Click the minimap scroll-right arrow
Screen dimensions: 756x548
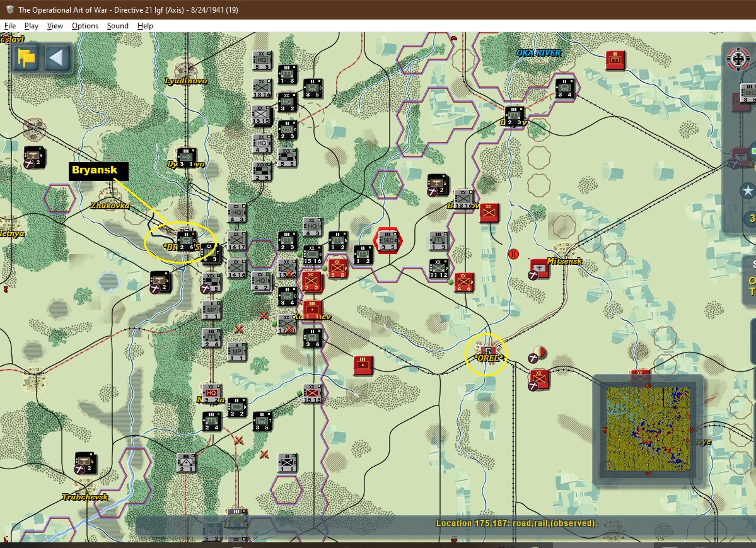coord(692,429)
